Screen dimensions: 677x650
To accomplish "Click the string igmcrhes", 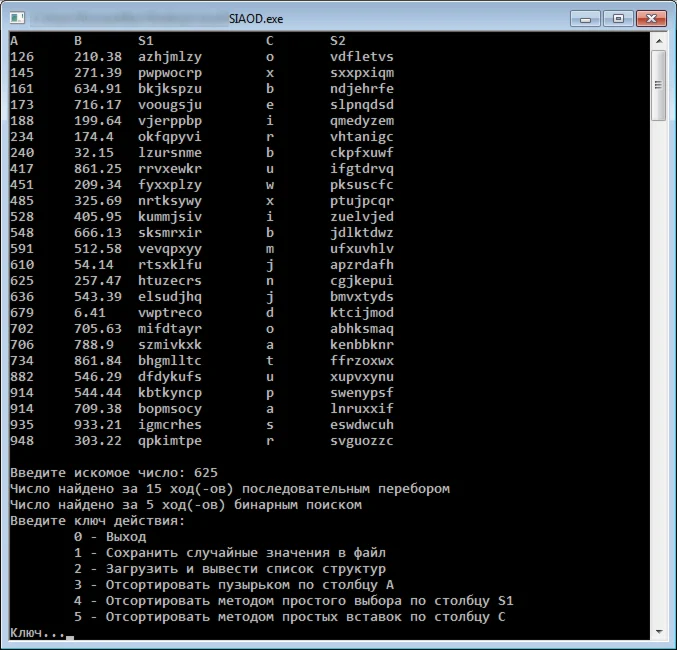I will click(170, 425).
